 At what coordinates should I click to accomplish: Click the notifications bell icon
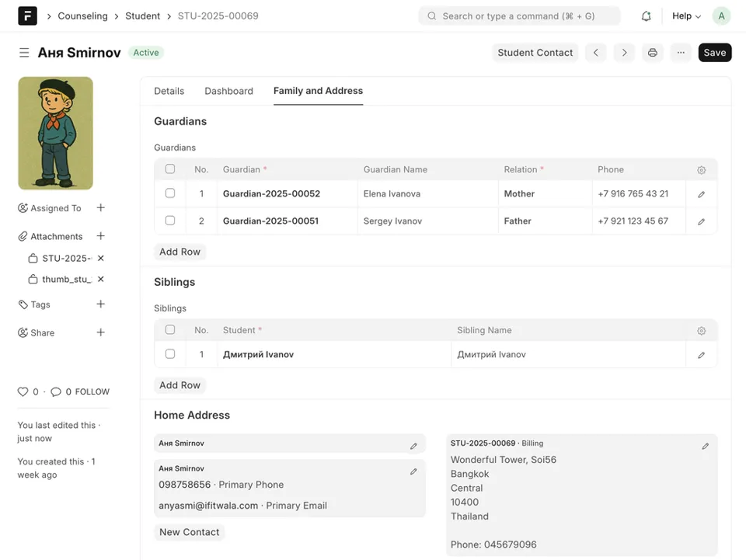(x=646, y=16)
